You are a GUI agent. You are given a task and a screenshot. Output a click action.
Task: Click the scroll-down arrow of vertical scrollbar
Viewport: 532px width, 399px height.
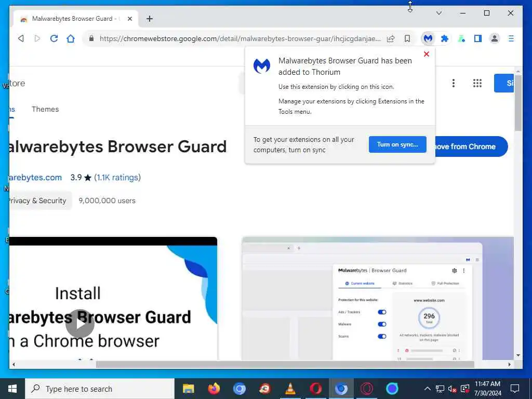coord(518,355)
